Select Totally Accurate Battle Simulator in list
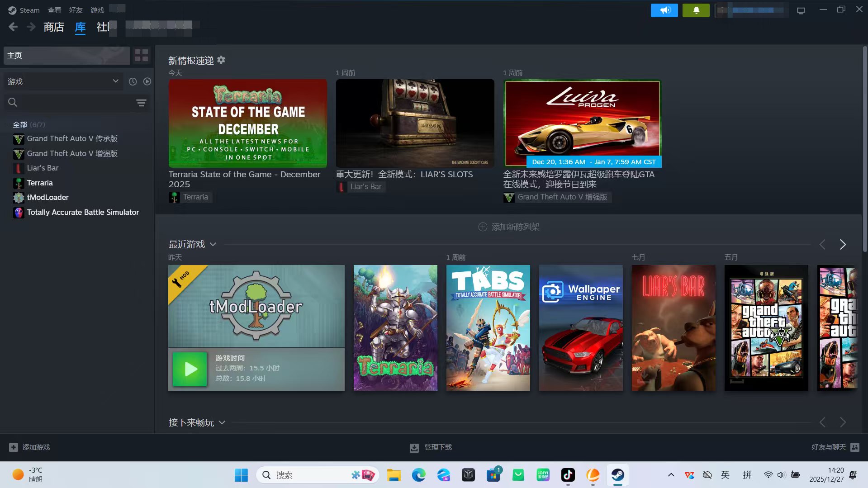Image resolution: width=868 pixels, height=488 pixels. pos(83,213)
